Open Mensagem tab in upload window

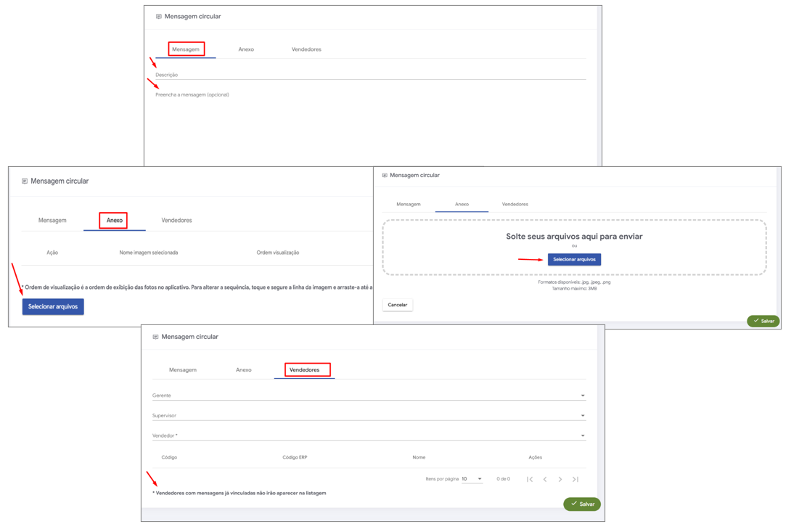click(409, 205)
